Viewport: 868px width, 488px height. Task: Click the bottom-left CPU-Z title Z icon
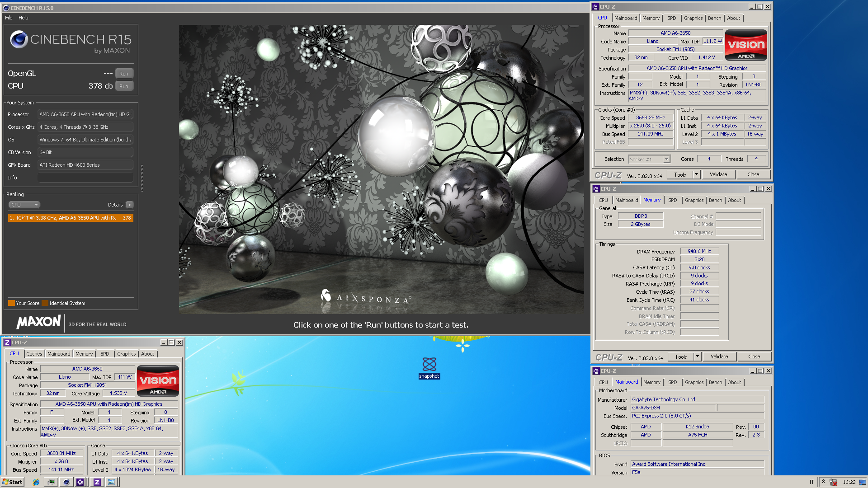tap(7, 343)
